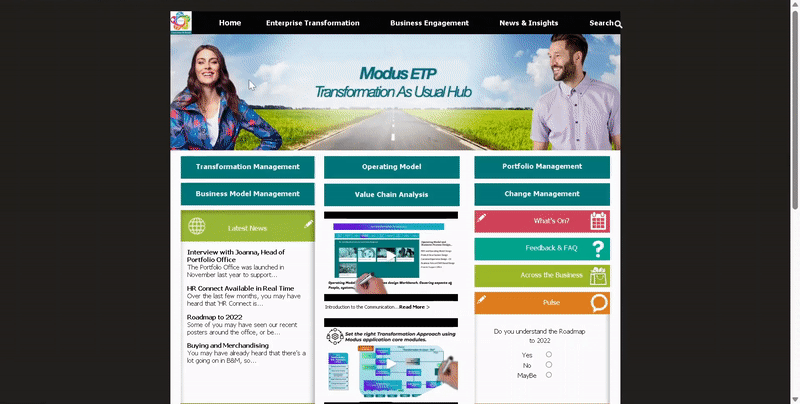
Task: Click the globe icon in Latest News
Action: pyautogui.click(x=196, y=226)
